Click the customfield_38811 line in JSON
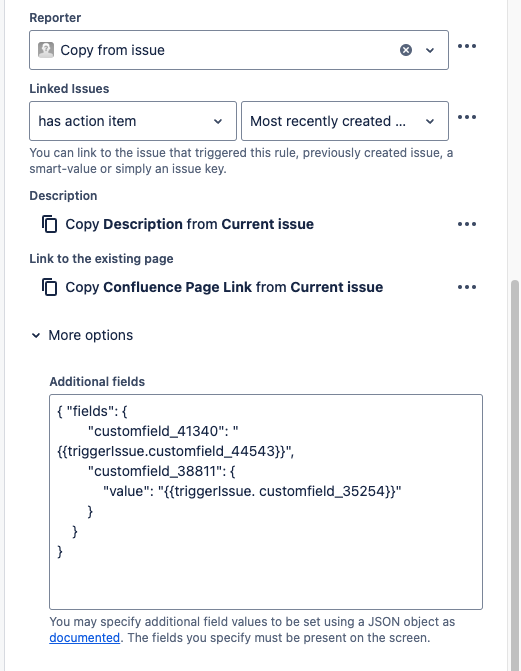 point(161,471)
